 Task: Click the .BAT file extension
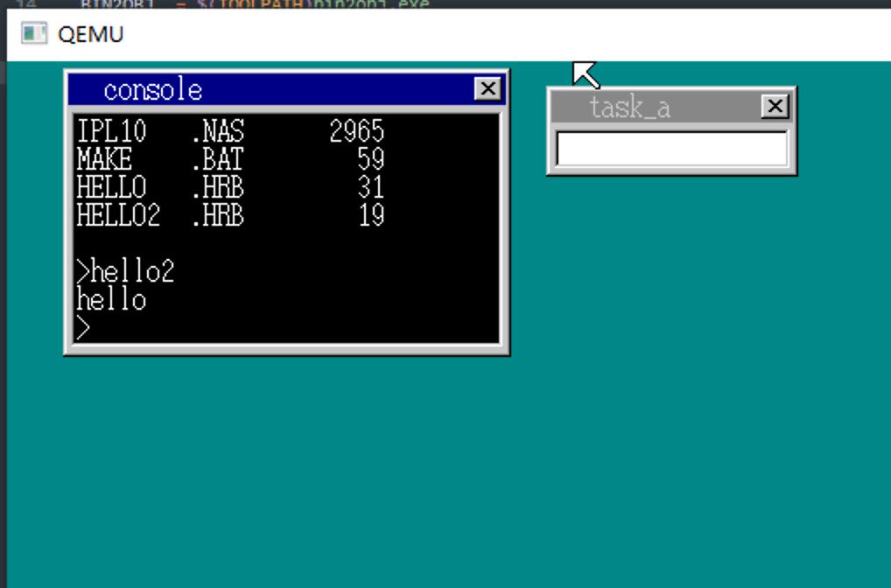(x=217, y=159)
